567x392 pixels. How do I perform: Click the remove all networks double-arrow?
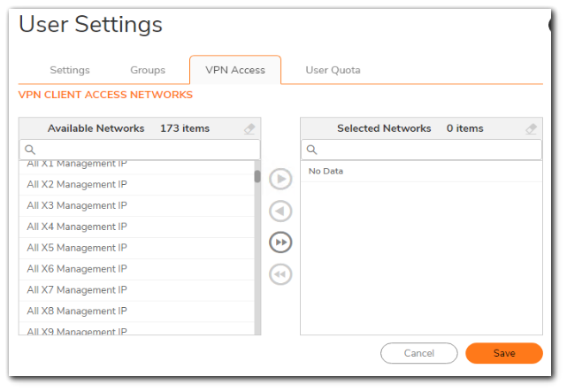tap(280, 274)
